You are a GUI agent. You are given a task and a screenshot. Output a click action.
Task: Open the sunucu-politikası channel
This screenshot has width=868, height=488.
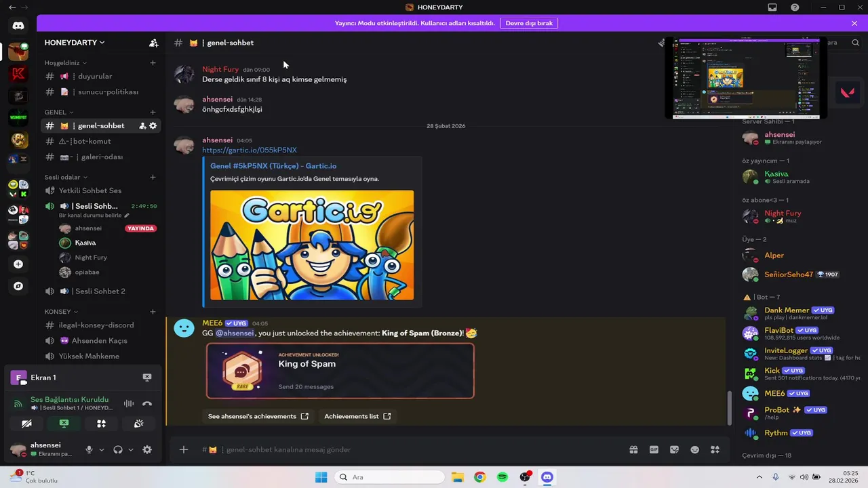coord(101,92)
